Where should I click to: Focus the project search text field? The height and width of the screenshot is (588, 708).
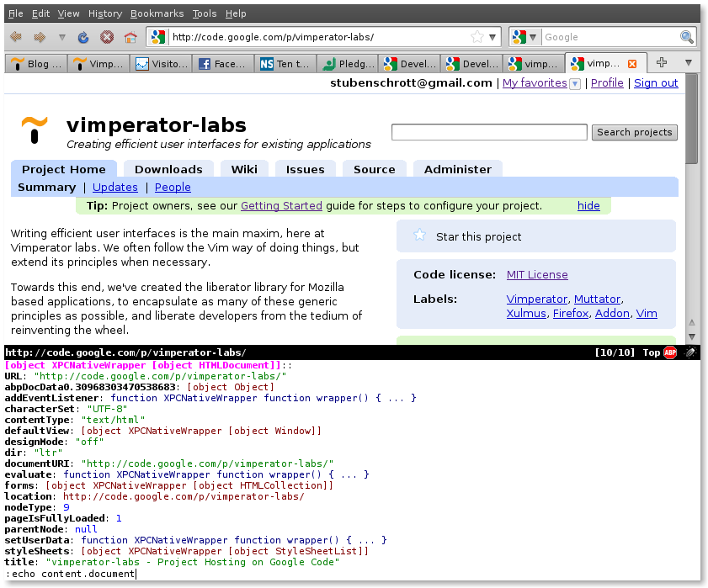click(x=489, y=132)
